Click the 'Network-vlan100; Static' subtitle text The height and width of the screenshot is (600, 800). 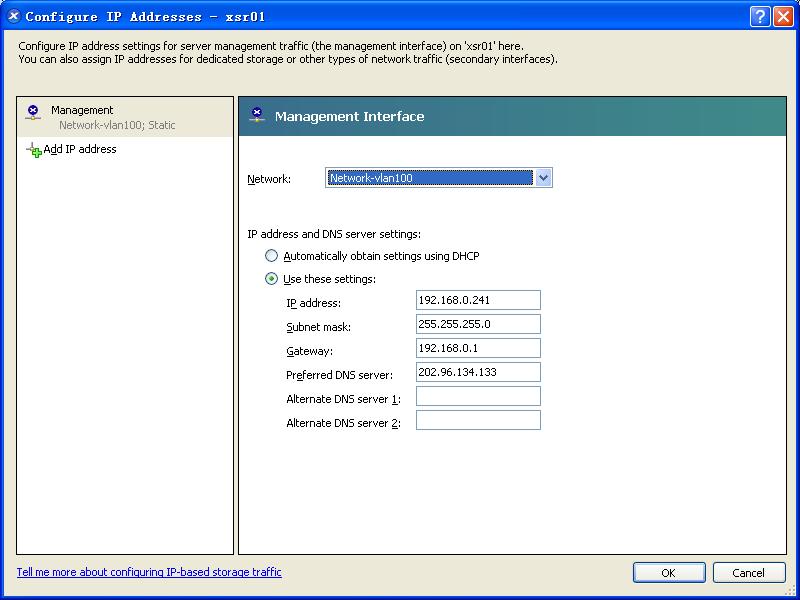click(117, 125)
